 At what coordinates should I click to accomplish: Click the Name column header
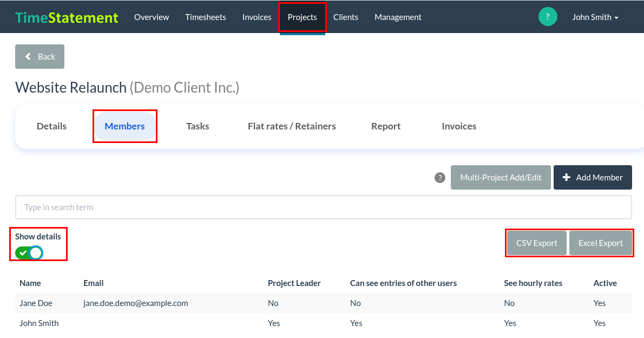[x=30, y=283]
